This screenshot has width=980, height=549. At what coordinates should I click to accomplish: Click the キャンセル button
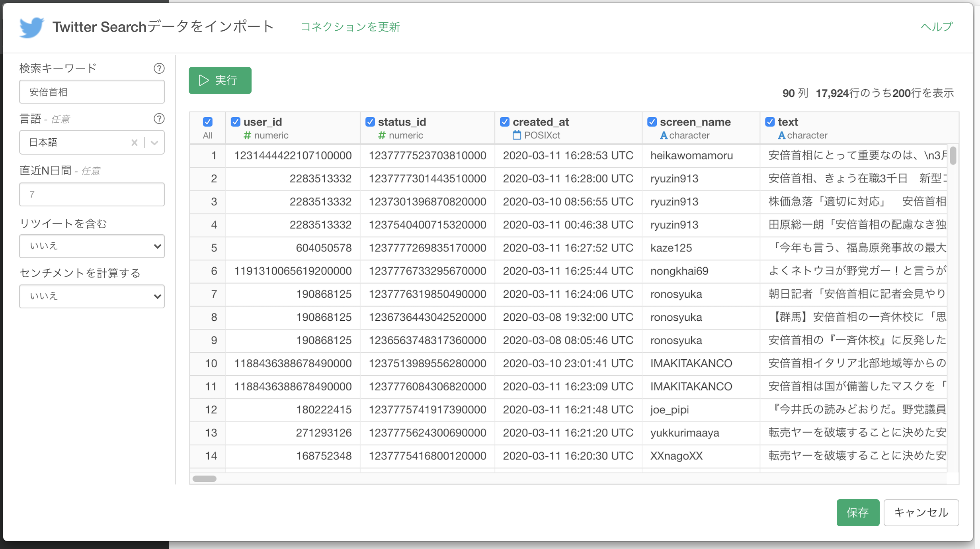[921, 513]
